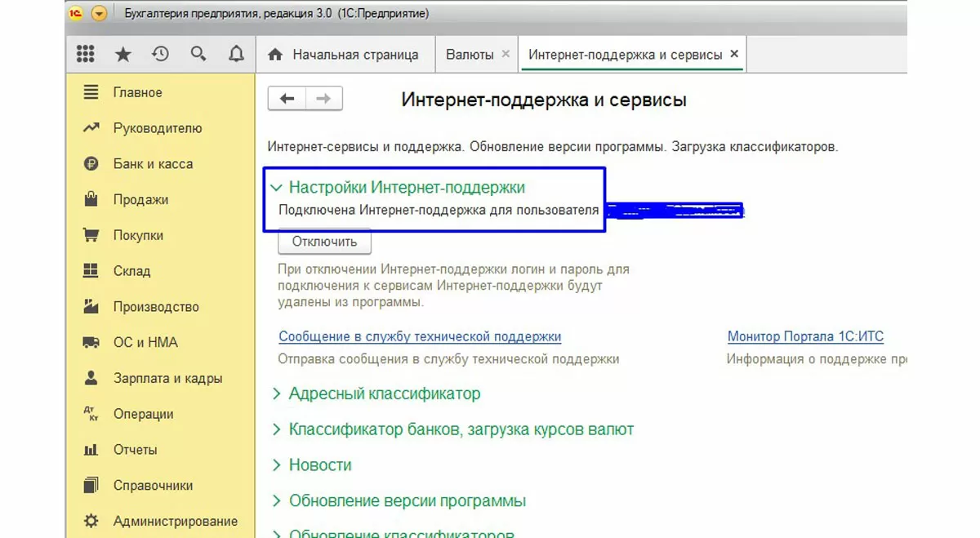Click the Покупки cart icon
Image resolution: width=980 pixels, height=538 pixels.
(91, 235)
